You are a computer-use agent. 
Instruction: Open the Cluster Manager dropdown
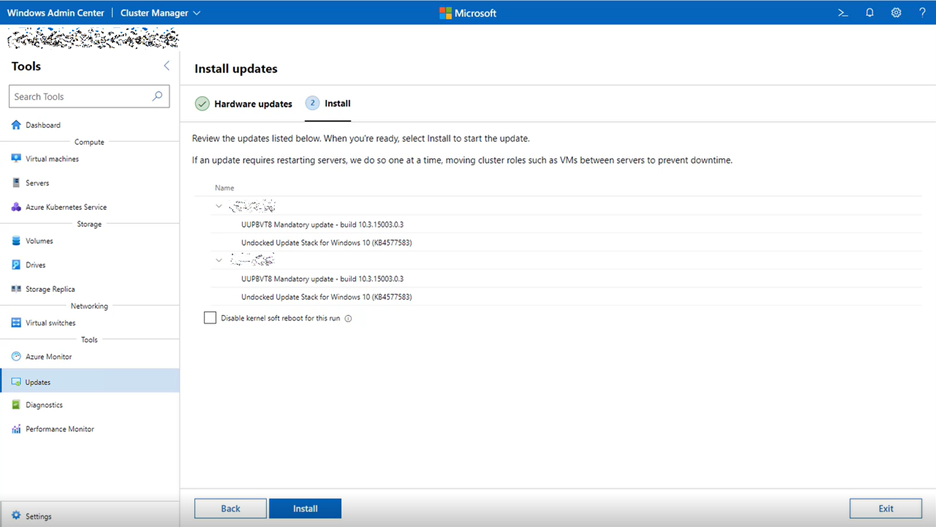(x=160, y=13)
